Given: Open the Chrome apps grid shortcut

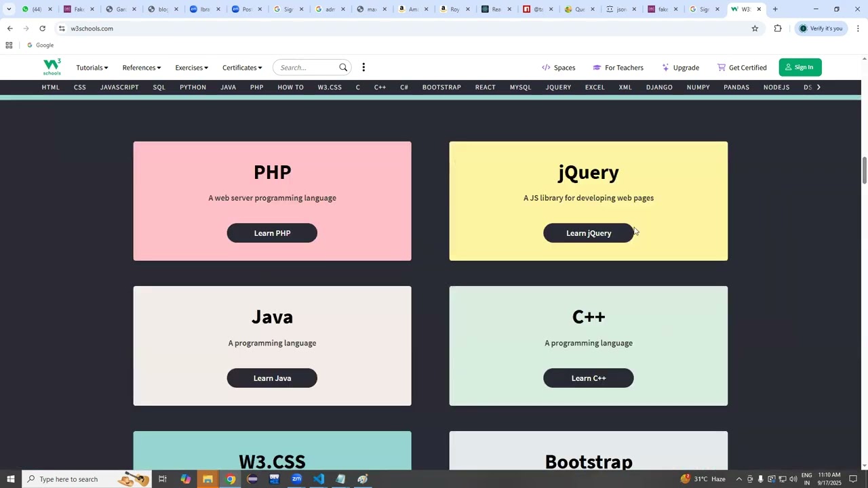Looking at the screenshot, I should pyautogui.click(x=9, y=45).
